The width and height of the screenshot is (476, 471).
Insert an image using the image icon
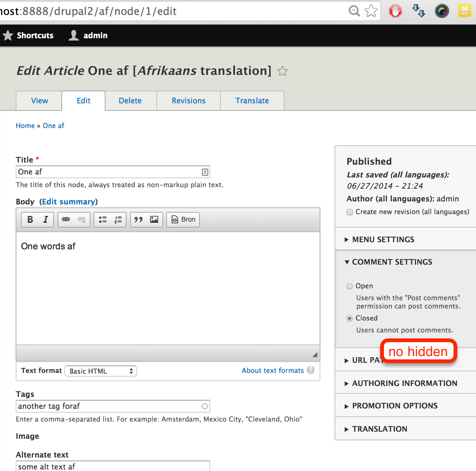[155, 220]
